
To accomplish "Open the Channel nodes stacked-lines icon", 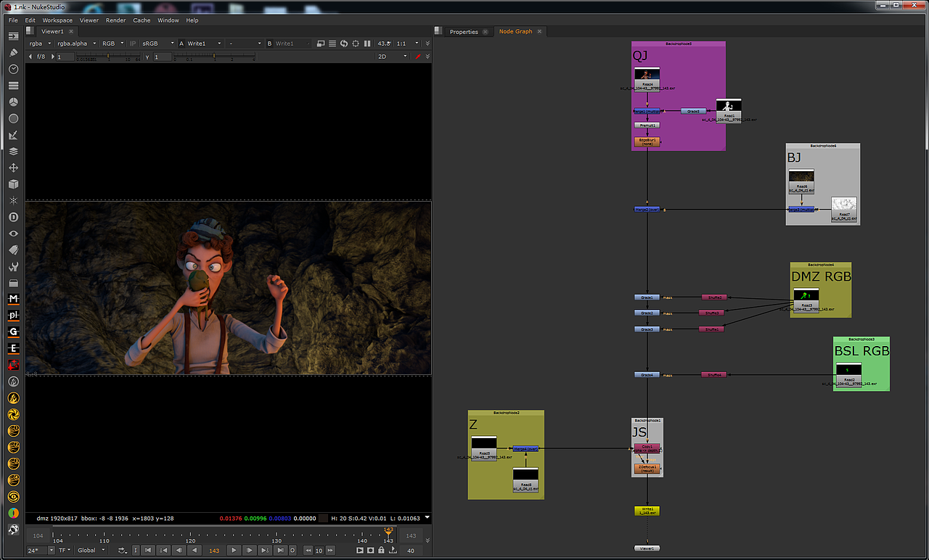I will (13, 86).
